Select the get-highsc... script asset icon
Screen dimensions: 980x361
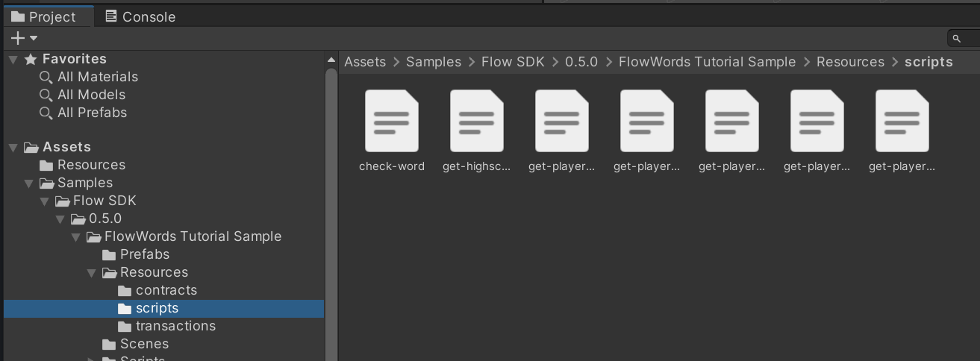pos(477,121)
